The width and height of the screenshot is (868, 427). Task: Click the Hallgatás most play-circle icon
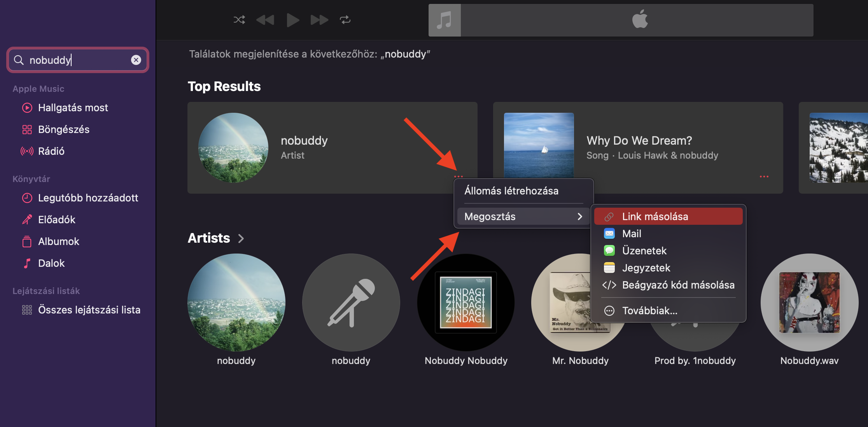pyautogui.click(x=27, y=108)
